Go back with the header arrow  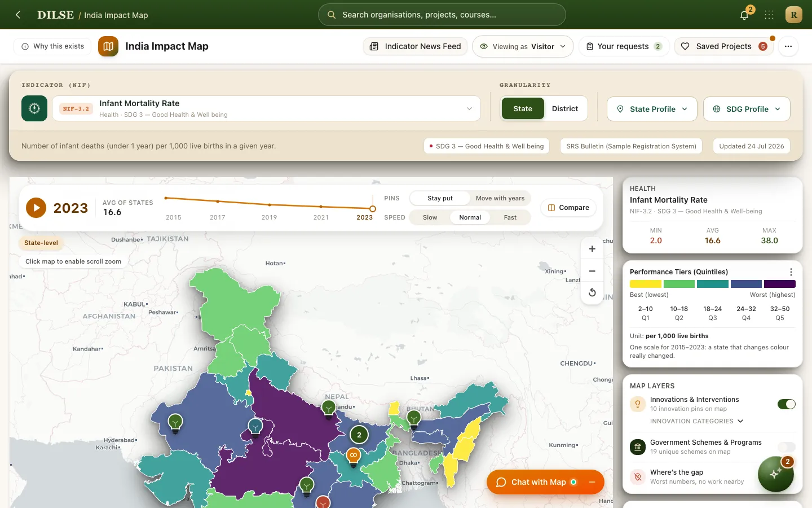tap(18, 15)
